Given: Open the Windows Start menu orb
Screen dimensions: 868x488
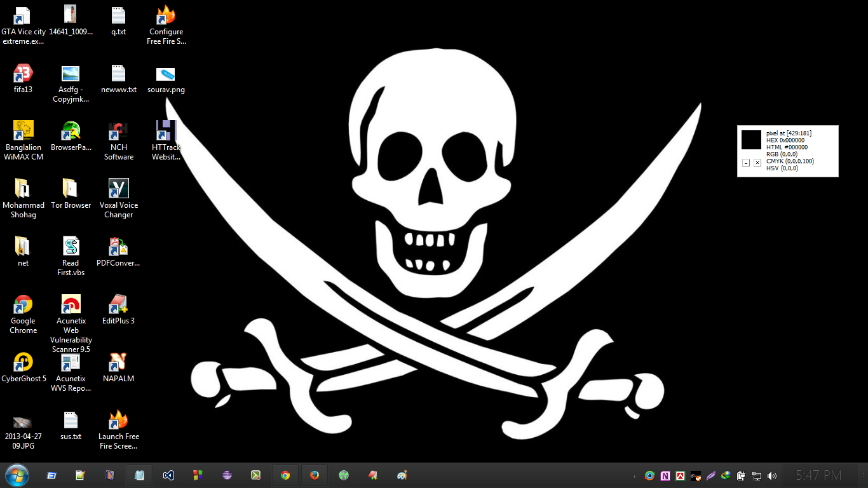Looking at the screenshot, I should pyautogui.click(x=17, y=475).
